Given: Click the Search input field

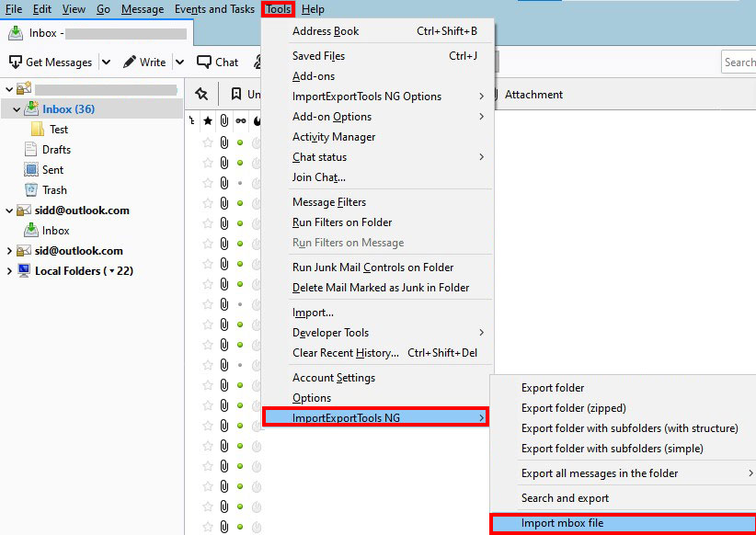Looking at the screenshot, I should 739,63.
